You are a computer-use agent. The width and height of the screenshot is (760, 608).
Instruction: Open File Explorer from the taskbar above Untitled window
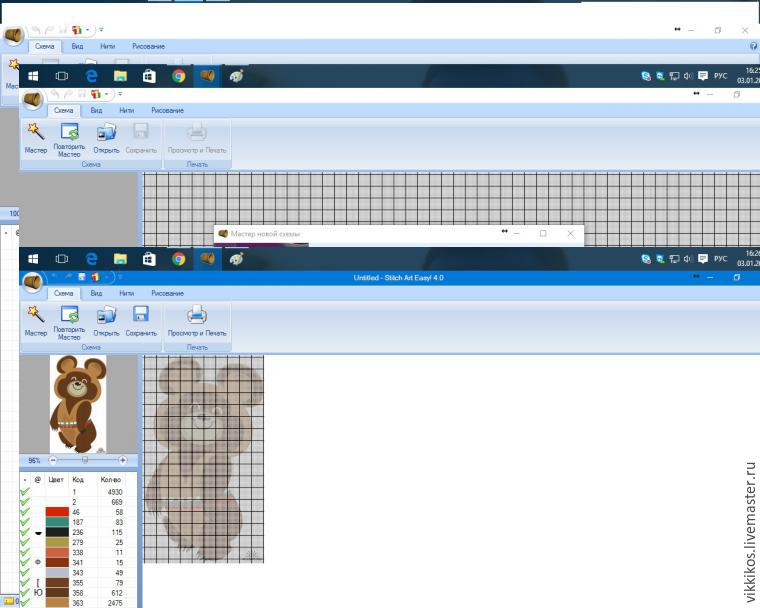point(120,259)
